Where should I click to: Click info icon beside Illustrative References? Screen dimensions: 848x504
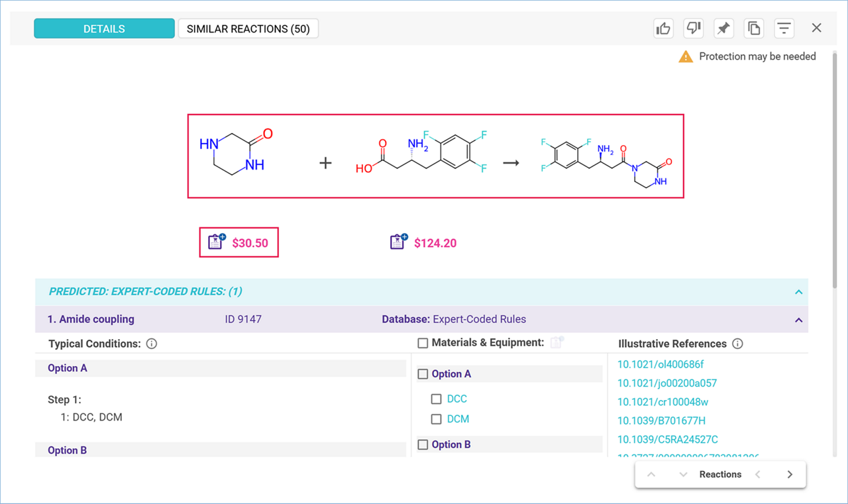[x=737, y=344]
